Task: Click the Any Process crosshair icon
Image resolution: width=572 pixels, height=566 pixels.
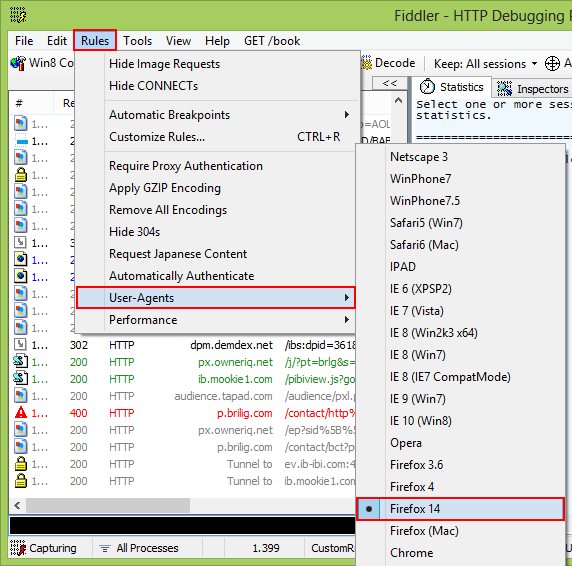Action: 552,63
